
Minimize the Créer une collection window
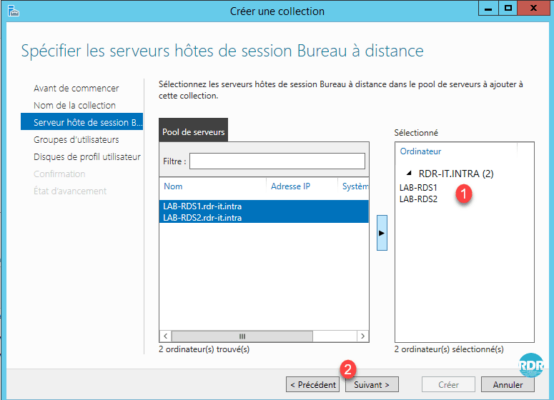488,8
